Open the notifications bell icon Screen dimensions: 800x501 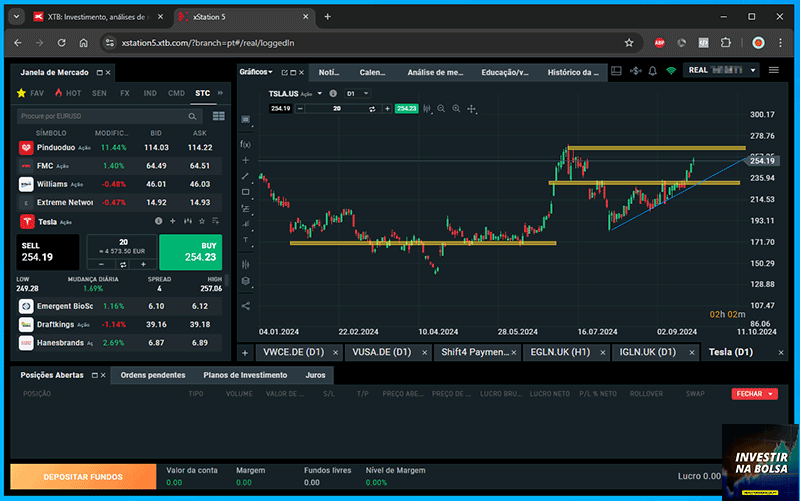[x=653, y=71]
